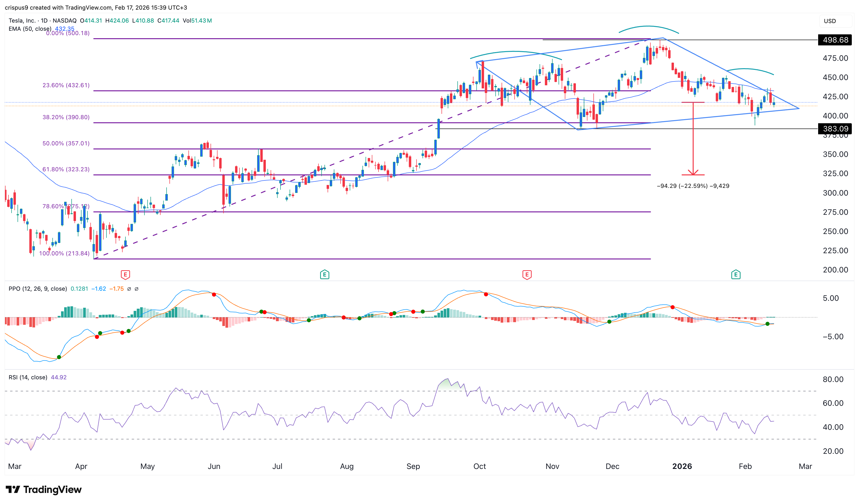This screenshot has height=504, width=859.
Task: Click the Tesla, Inc. symbol title
Action: (22, 20)
